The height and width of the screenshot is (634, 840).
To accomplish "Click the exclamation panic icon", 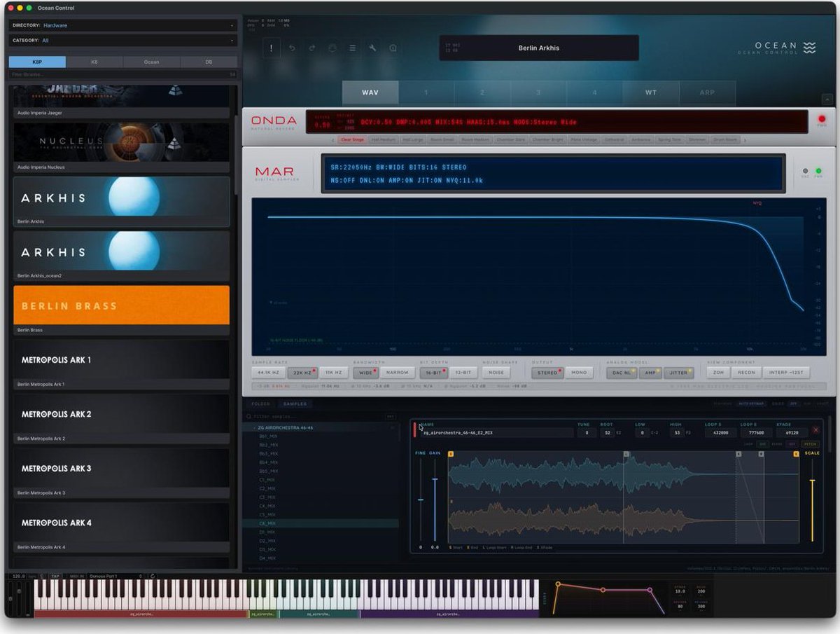I will [272, 48].
